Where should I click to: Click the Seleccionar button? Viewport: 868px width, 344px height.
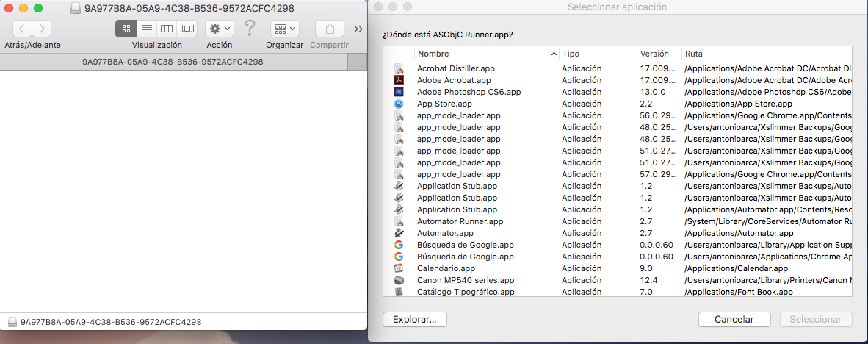[815, 320]
